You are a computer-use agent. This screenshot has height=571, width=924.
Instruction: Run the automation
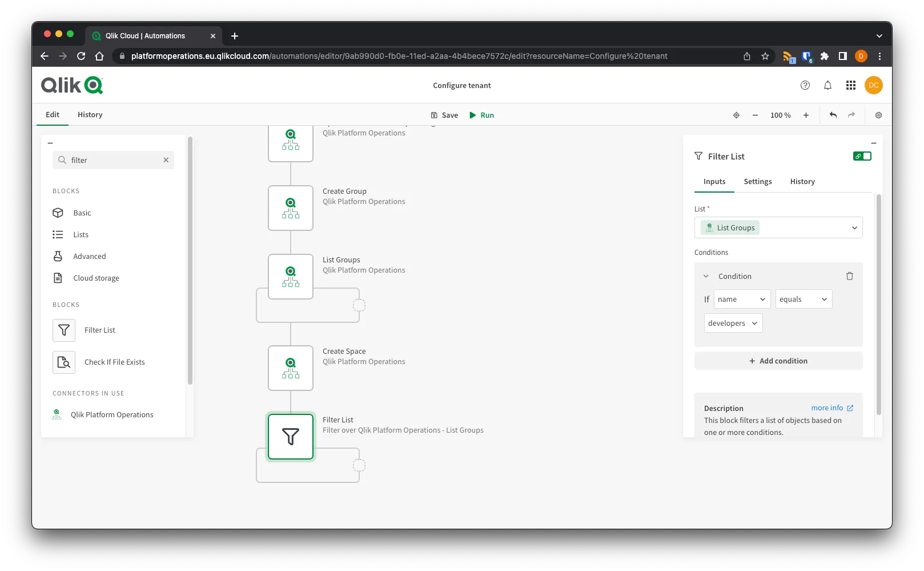pos(481,115)
